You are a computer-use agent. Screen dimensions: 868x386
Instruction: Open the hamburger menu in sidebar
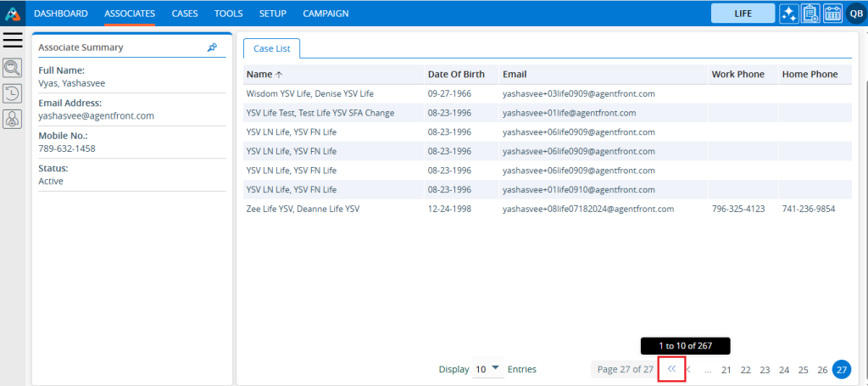(13, 40)
